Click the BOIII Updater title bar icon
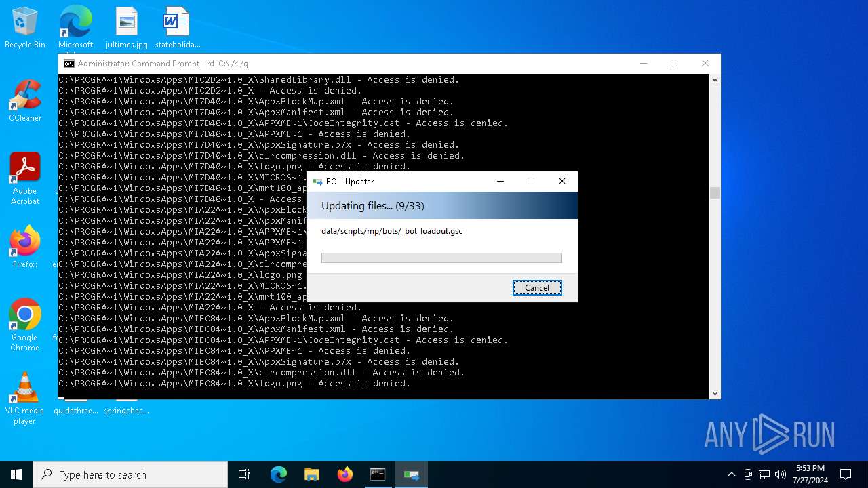This screenshot has height=488, width=868. coord(317,182)
